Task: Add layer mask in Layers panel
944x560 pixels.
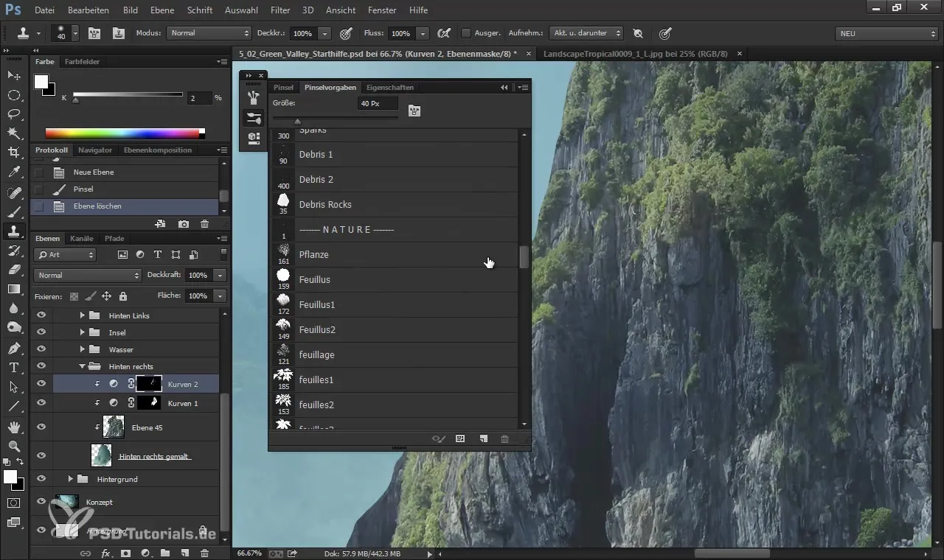Action: 126,553
